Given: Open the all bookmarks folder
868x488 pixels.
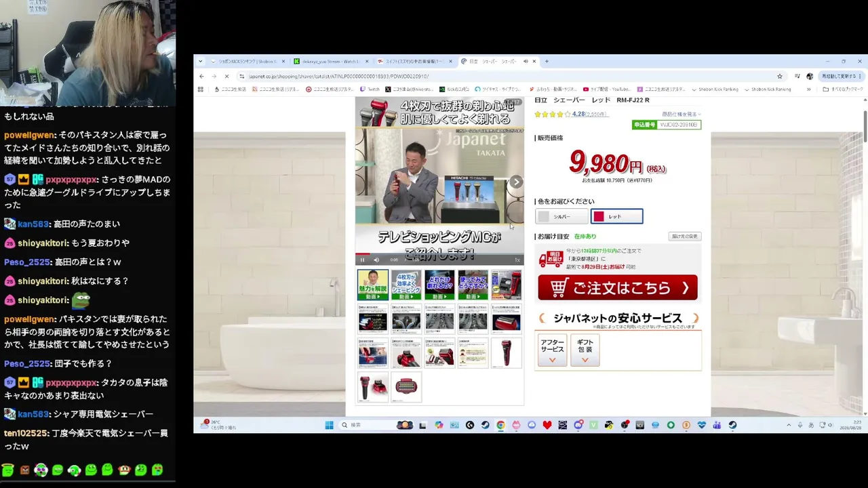Looking at the screenshot, I should (843, 89).
